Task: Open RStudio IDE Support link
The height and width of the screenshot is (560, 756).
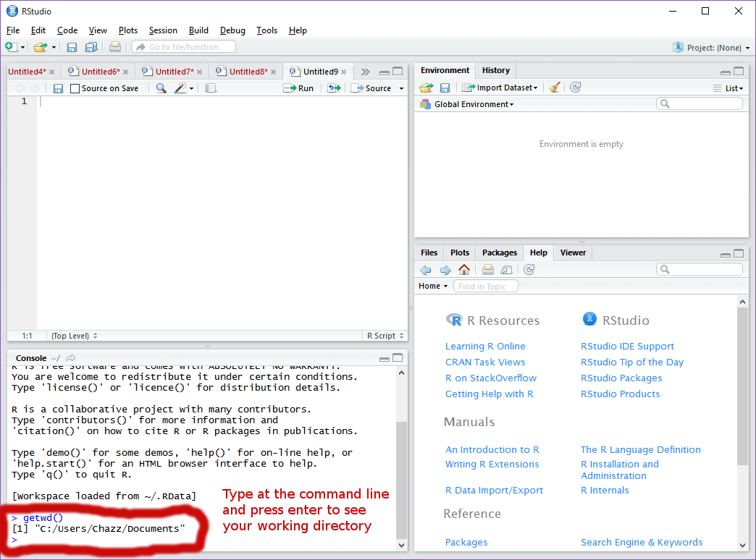Action: pos(627,347)
